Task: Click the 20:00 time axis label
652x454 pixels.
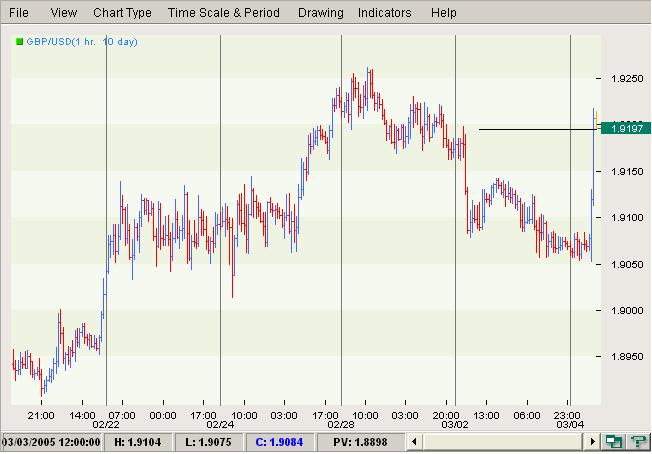Action: tap(446, 416)
